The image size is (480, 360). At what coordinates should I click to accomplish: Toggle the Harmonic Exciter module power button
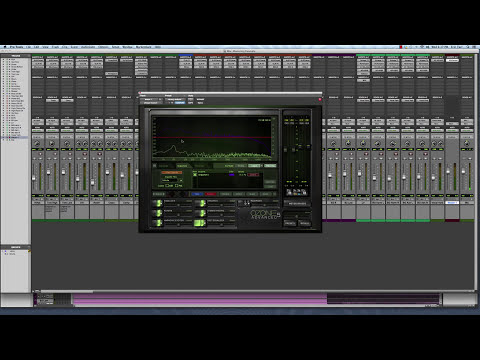coord(158,223)
